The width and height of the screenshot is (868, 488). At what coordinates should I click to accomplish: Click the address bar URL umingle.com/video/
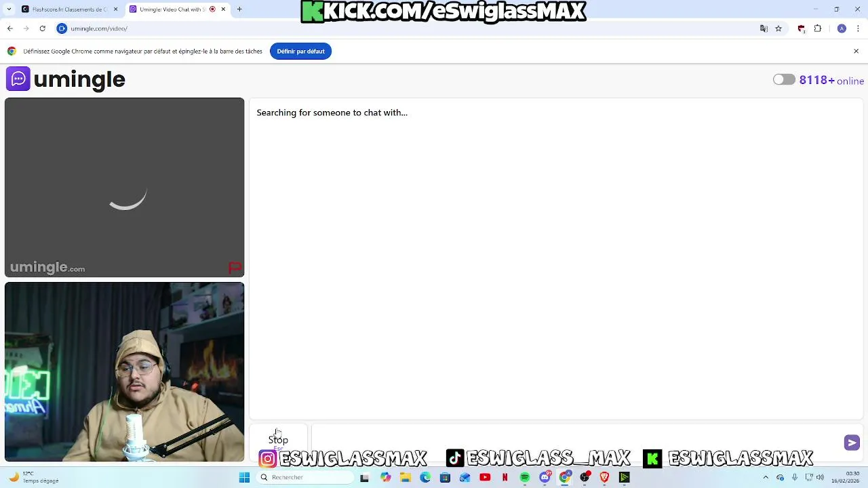[x=99, y=28]
